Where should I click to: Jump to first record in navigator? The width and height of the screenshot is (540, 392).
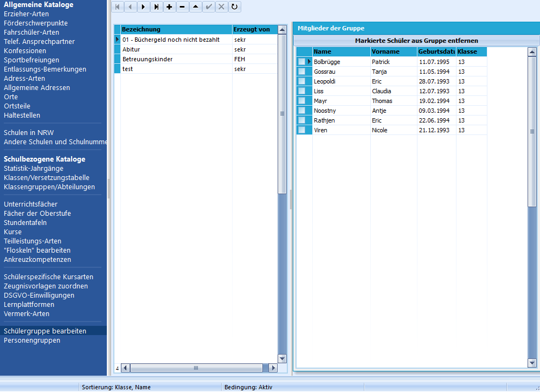(118, 7)
